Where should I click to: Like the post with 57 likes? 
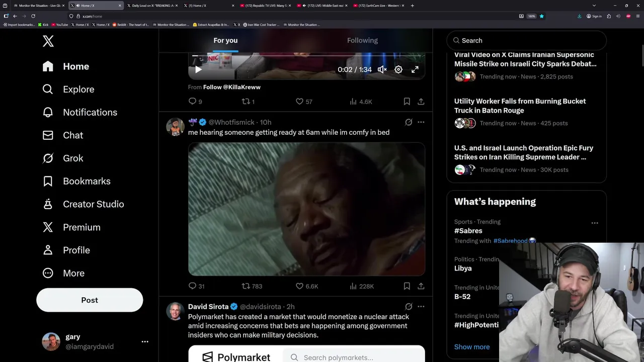304,102
